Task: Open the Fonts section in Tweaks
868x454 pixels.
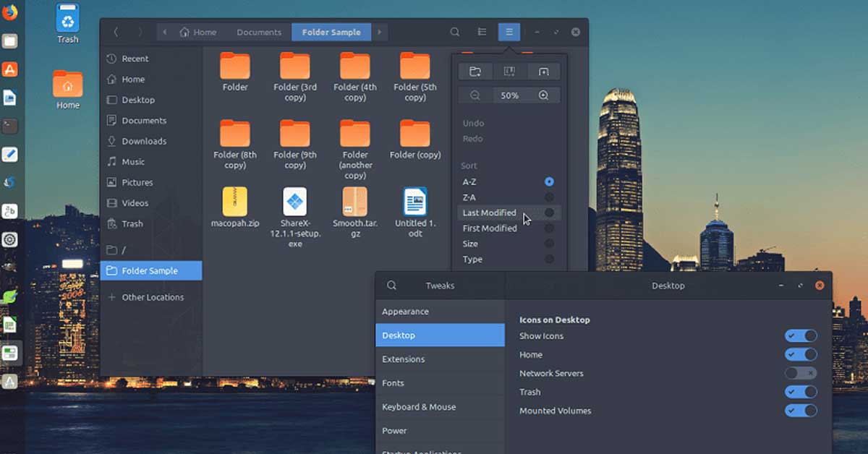Action: tap(393, 383)
